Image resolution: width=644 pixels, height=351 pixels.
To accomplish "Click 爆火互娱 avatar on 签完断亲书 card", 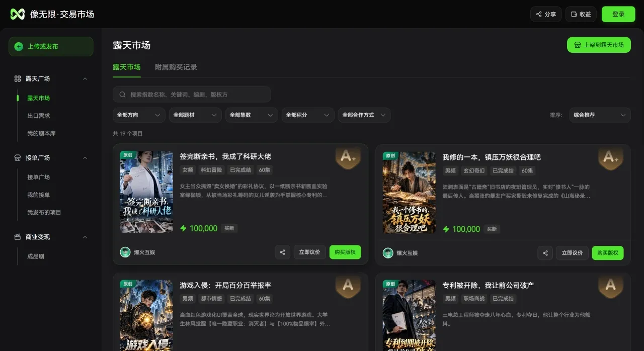I will tap(125, 252).
